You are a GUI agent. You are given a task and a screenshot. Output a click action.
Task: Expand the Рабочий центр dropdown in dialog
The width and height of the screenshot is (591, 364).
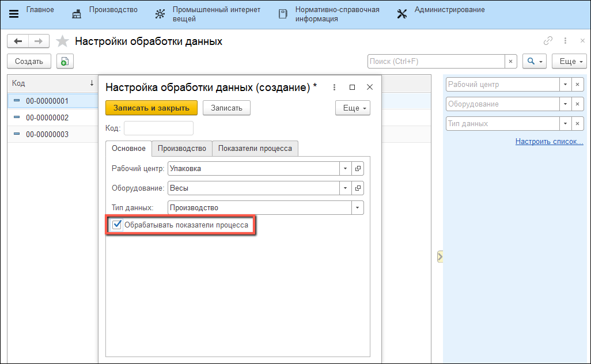click(346, 169)
